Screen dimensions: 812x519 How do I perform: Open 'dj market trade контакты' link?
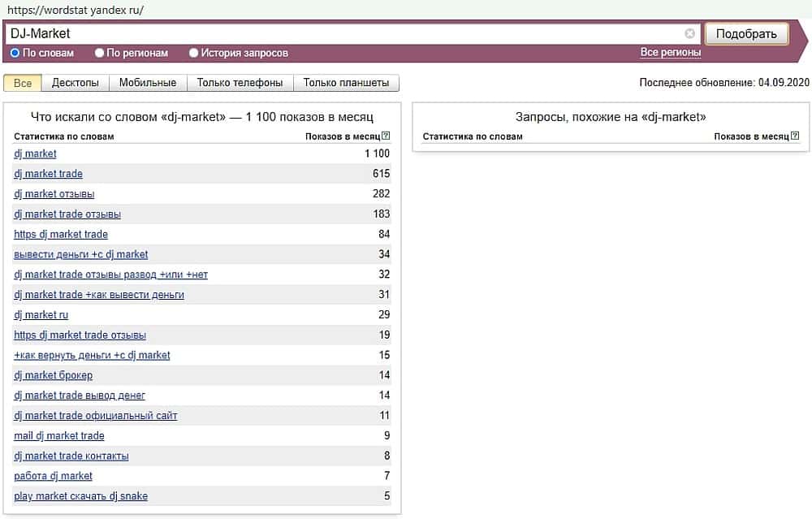pos(71,456)
